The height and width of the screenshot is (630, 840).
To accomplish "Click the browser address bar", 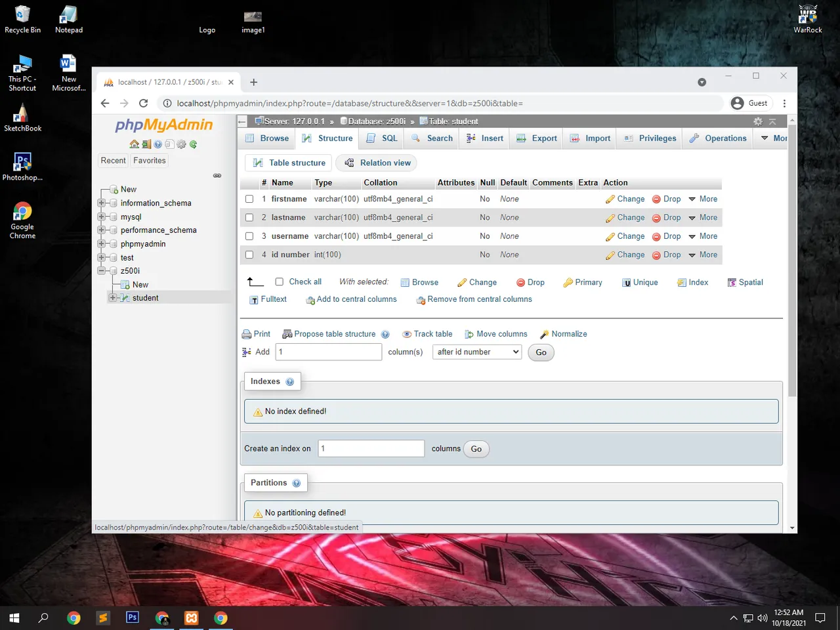I will [440, 103].
